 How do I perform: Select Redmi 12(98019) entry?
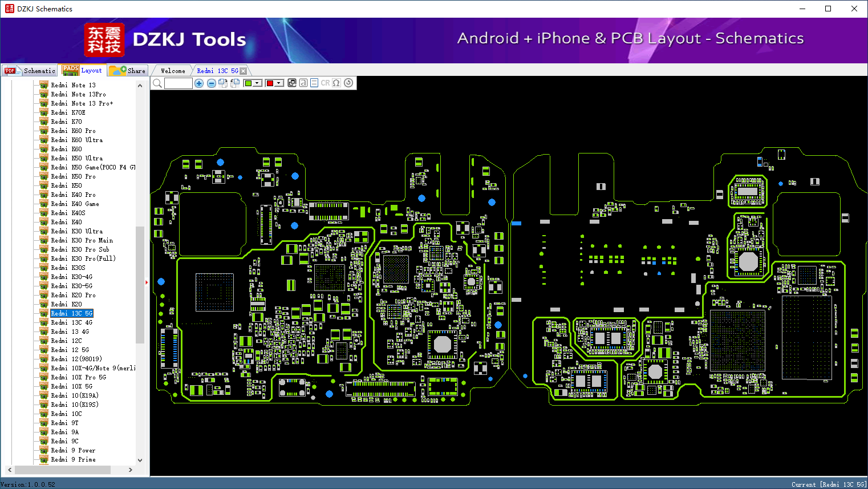(x=76, y=359)
